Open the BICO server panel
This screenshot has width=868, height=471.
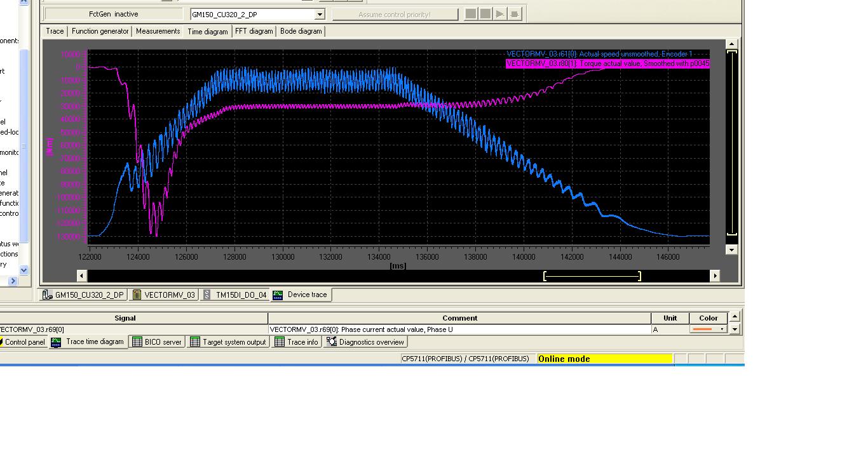point(157,342)
